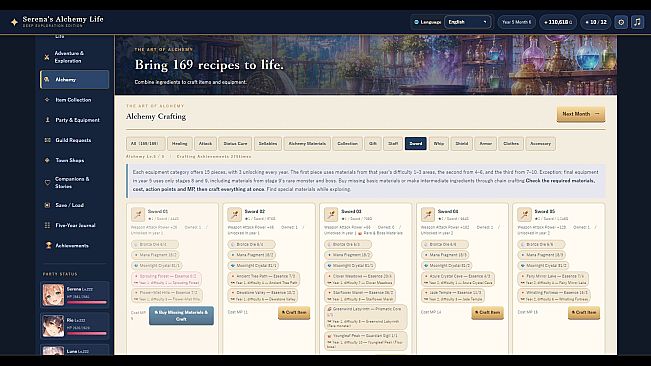Image resolution: width=651 pixels, height=366 pixels.
Task: Click Greenwind Labyrinth Prismatic Core material in Sword 03
Action: click(366, 318)
